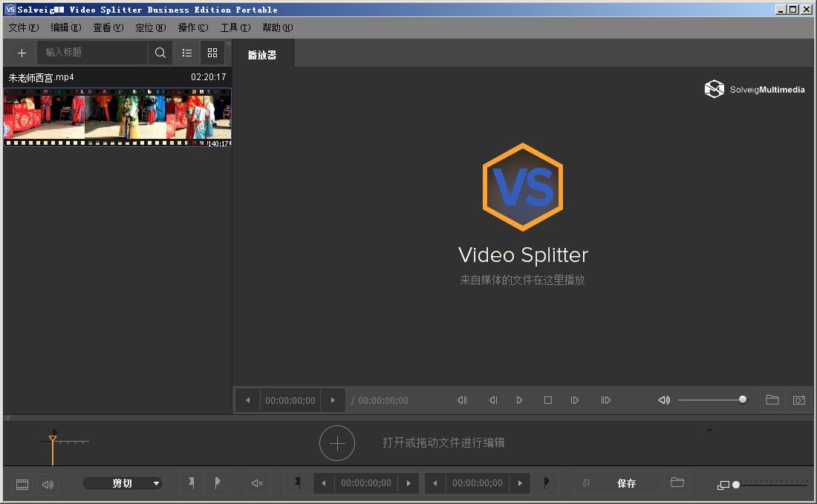Focus the title search input field
The image size is (817, 504).
(93, 53)
